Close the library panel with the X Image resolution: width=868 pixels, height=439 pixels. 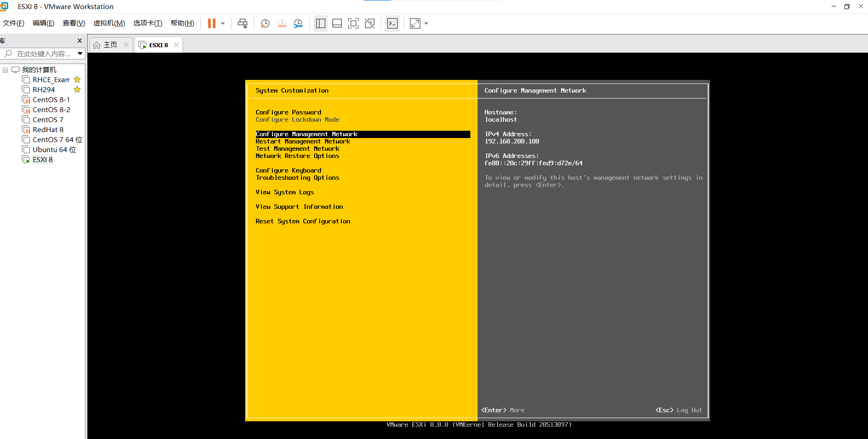coord(80,41)
